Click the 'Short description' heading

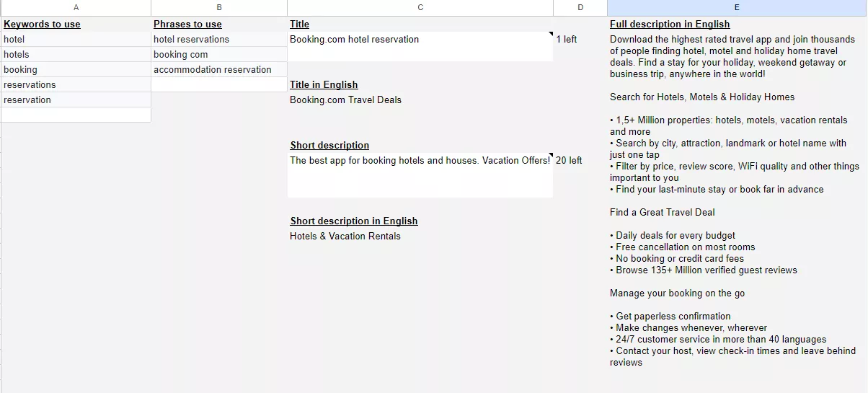tap(329, 146)
